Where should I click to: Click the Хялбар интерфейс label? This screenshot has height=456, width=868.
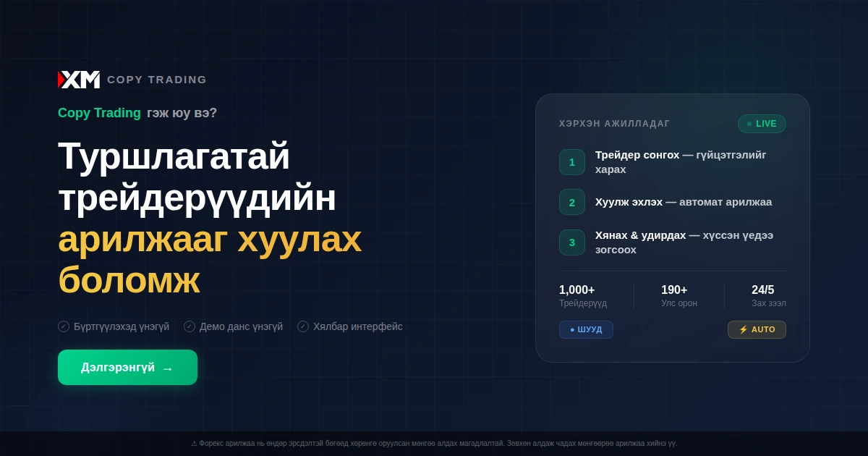(358, 326)
